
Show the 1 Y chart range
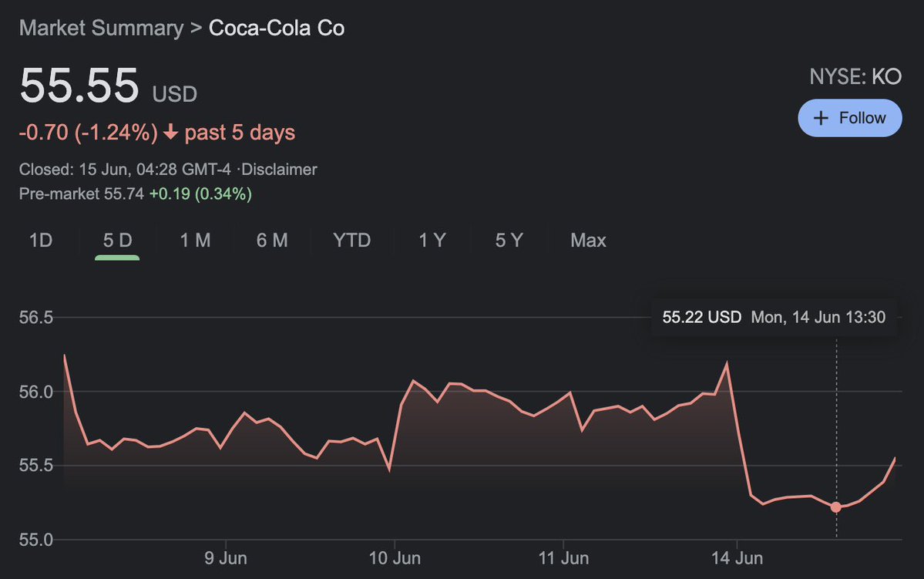[x=432, y=241]
